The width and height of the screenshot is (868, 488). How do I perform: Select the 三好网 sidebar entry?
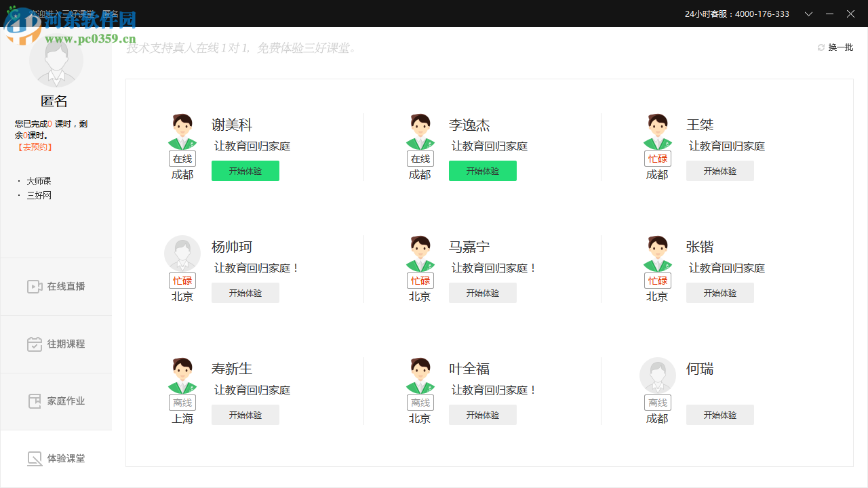(x=39, y=195)
